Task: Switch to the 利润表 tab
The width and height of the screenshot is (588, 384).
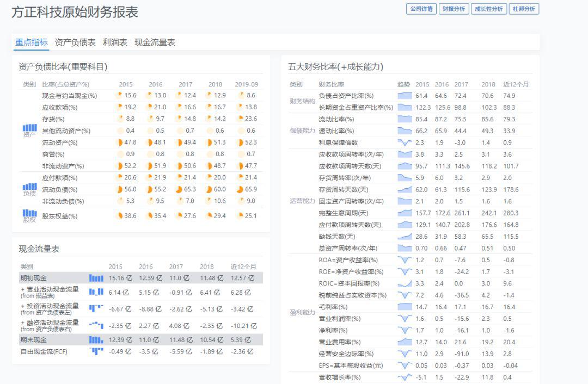Action: point(115,42)
